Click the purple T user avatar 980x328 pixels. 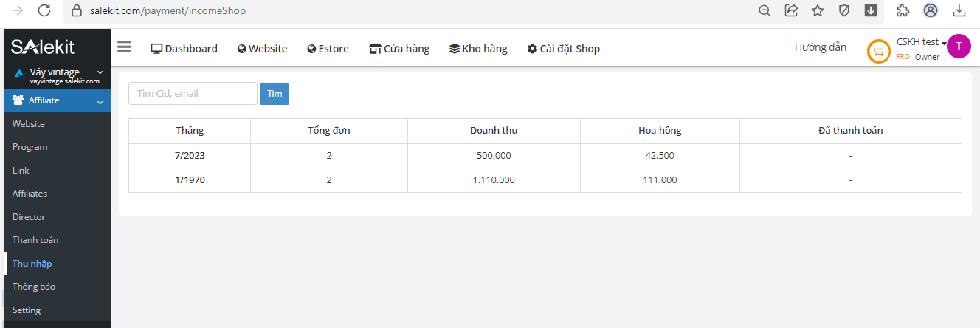click(959, 46)
